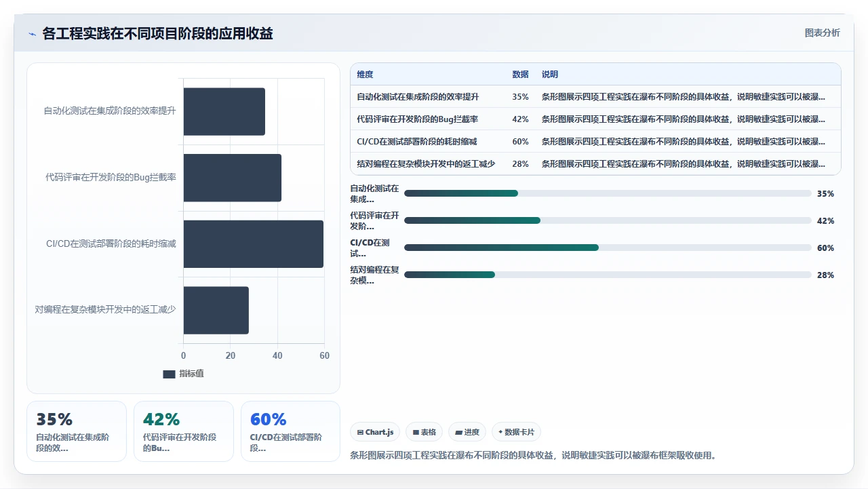This screenshot has height=489, width=868.
Task: Select the 数据卡片 tag
Action: pos(516,432)
